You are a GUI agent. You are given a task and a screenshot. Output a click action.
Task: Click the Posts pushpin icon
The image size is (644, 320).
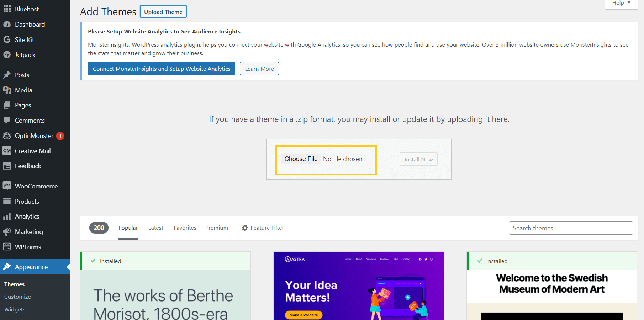tap(7, 75)
